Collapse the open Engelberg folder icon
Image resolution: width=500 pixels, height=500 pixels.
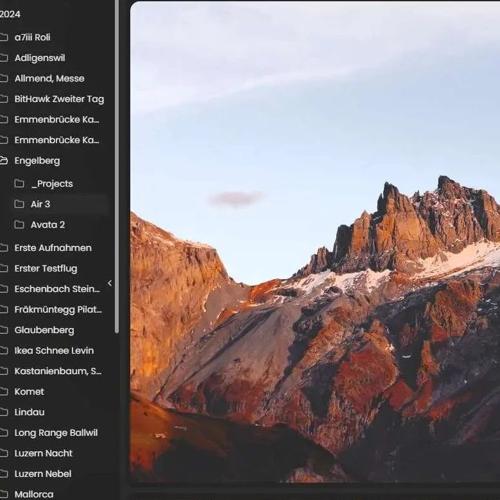point(4,161)
